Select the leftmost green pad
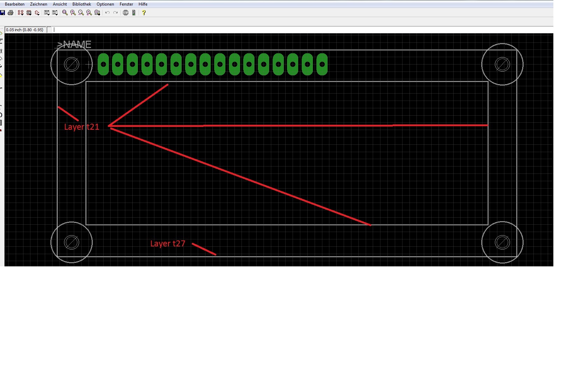 point(103,64)
